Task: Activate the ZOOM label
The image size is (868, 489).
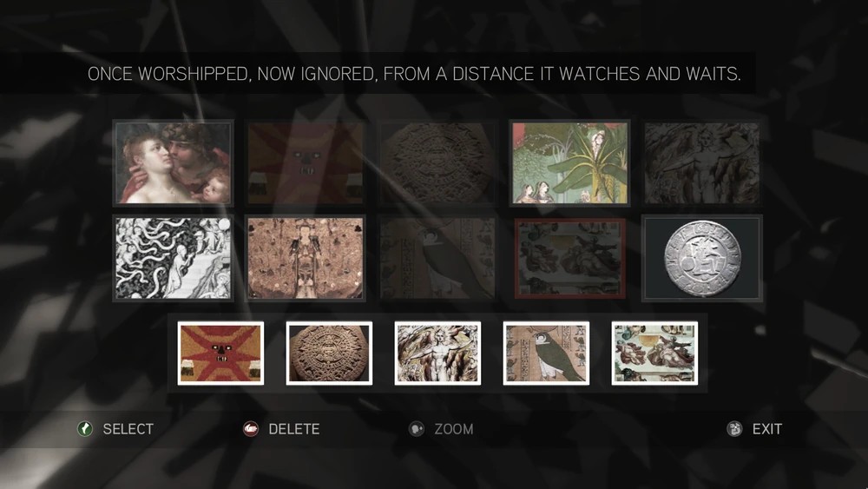Action: (454, 429)
